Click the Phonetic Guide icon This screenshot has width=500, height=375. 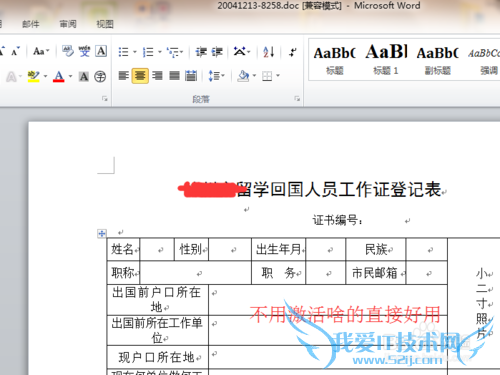pyautogui.click(x=84, y=51)
